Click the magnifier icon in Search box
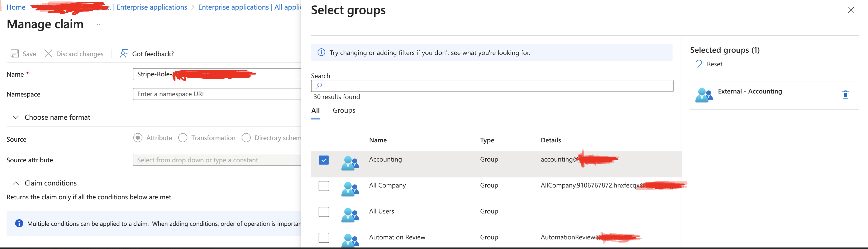The image size is (868, 249). click(319, 86)
